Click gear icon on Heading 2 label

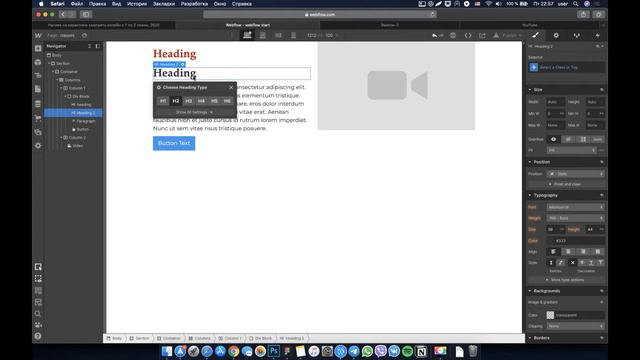[x=182, y=64]
